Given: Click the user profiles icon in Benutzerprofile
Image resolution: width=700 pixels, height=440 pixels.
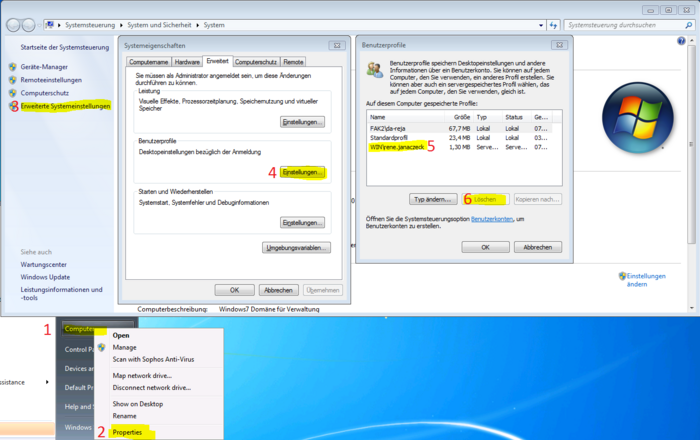Looking at the screenshot, I should pyautogui.click(x=375, y=69).
